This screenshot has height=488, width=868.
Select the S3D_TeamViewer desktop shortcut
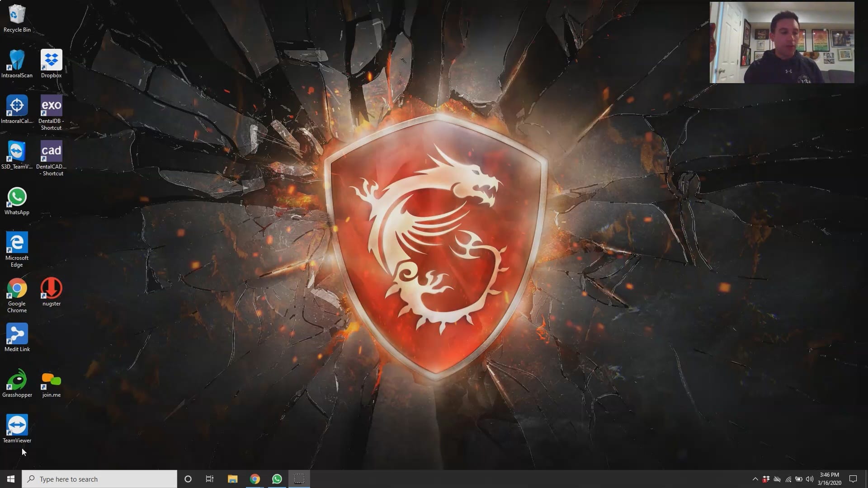[x=17, y=155]
